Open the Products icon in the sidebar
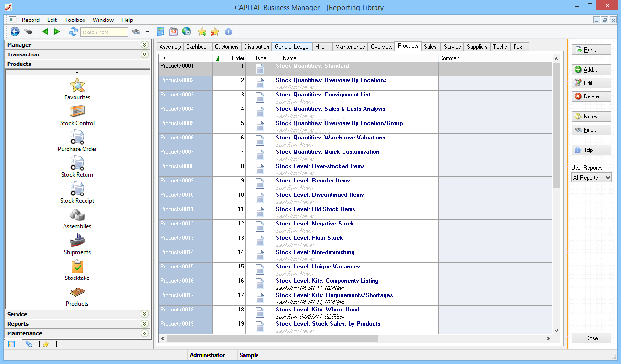Image resolution: width=621 pixels, height=364 pixels. click(77, 296)
